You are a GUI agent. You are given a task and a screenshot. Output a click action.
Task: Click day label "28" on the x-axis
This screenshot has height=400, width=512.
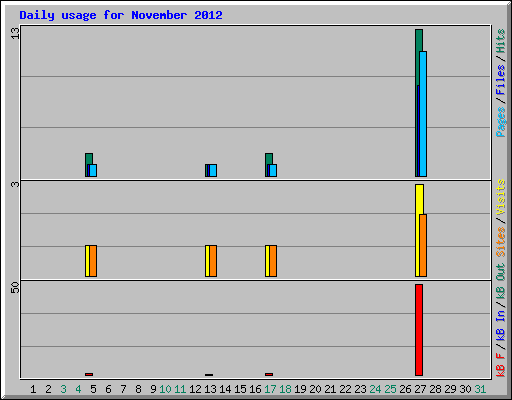(435, 389)
